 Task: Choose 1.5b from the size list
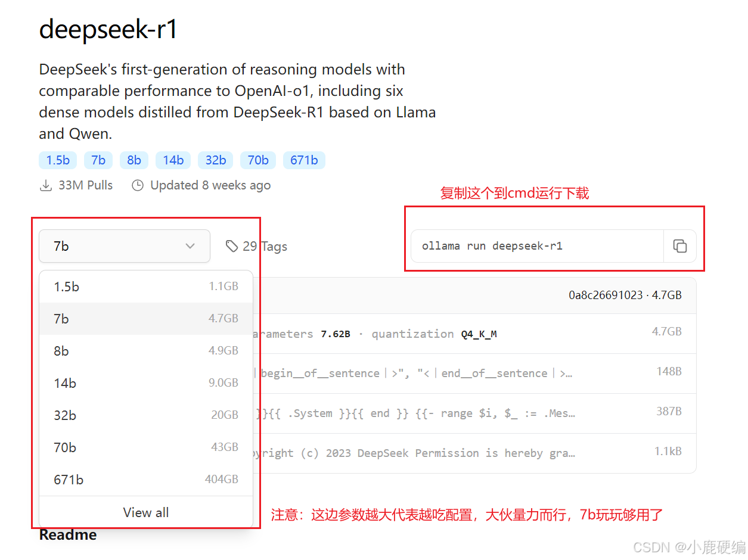click(x=146, y=287)
